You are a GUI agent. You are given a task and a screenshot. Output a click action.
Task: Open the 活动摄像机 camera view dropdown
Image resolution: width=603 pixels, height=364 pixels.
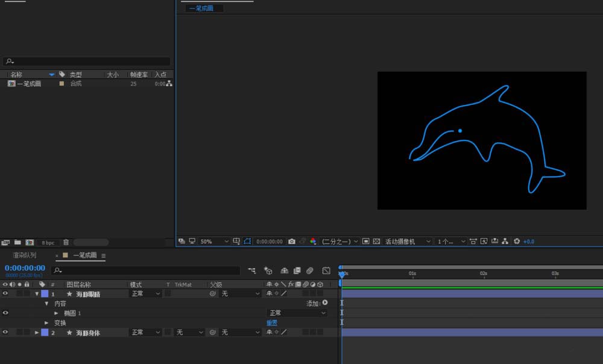(x=408, y=241)
